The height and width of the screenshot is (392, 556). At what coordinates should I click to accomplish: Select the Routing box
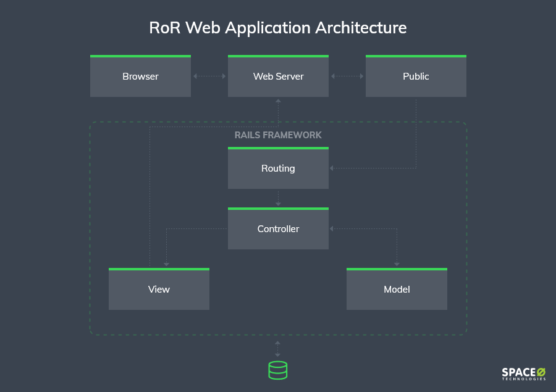point(278,169)
